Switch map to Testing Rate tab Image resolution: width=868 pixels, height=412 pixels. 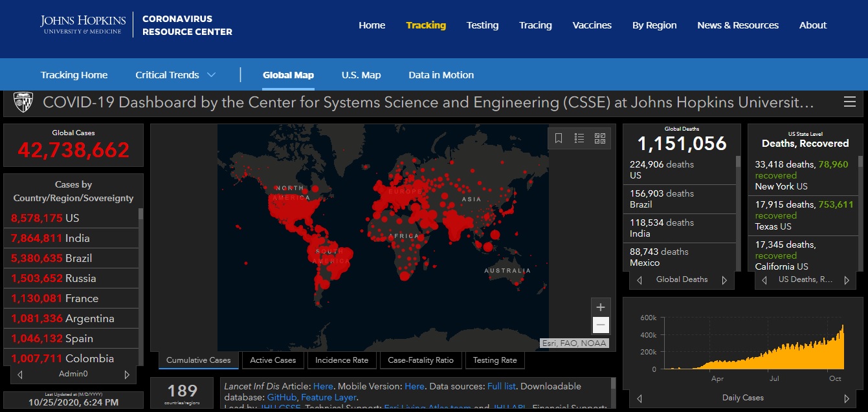(x=495, y=360)
